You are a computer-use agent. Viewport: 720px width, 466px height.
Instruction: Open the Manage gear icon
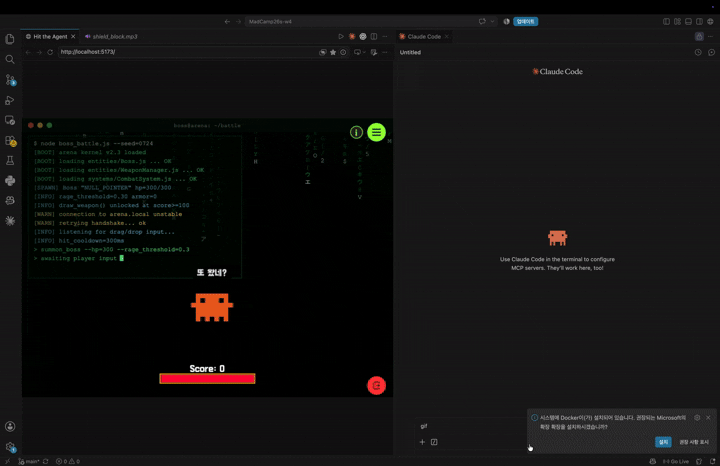pos(10,447)
